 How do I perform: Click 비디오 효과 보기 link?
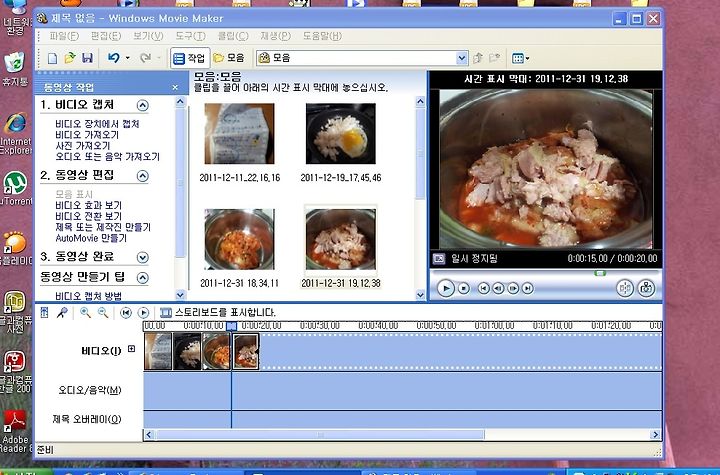click(88, 205)
